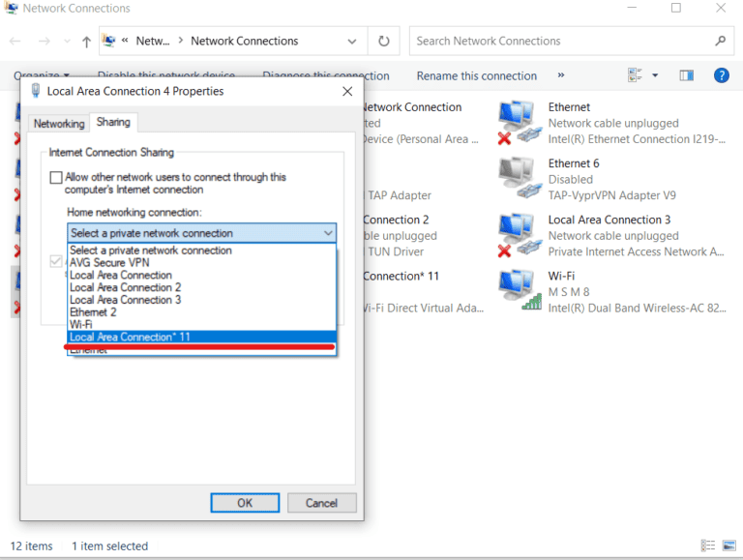Go up one folder level arrow
This screenshot has height=560, width=743.
point(86,42)
